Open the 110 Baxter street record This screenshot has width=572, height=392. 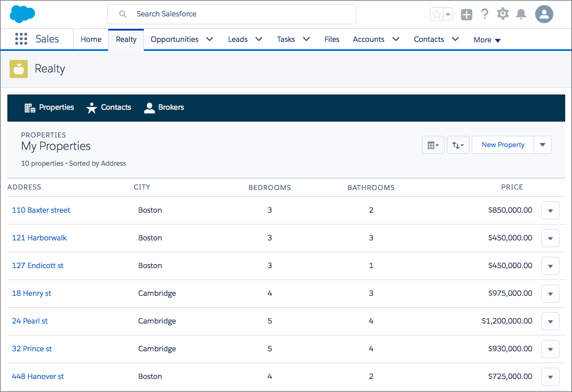click(41, 210)
